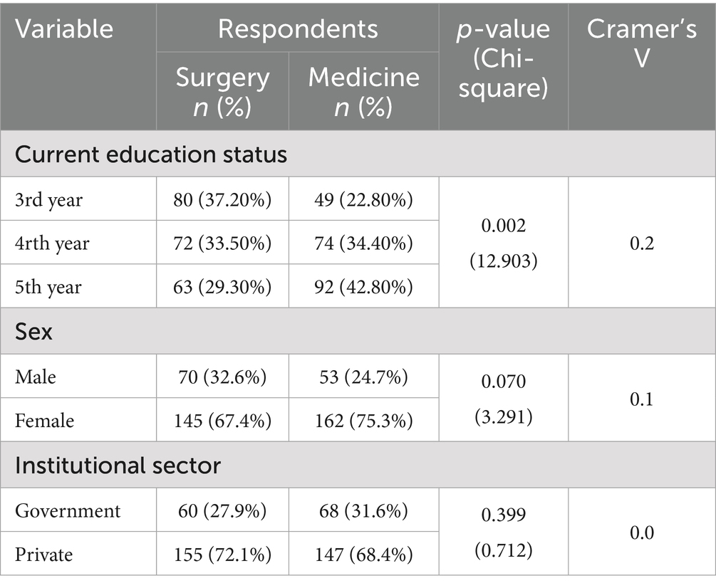
Task: Click the 0.070 (3.291) p-value cell
Action: [503, 399]
